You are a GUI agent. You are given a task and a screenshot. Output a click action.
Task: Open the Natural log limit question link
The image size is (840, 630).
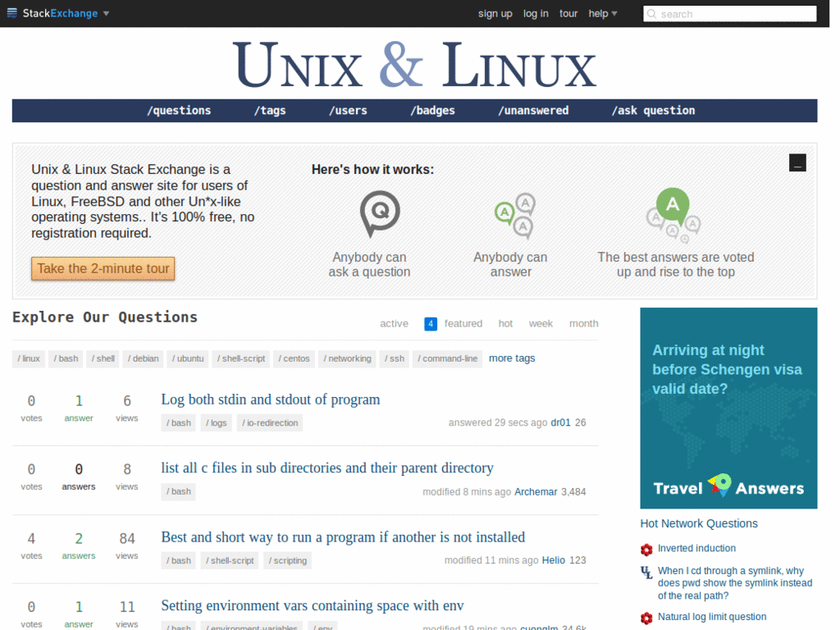[x=712, y=617]
